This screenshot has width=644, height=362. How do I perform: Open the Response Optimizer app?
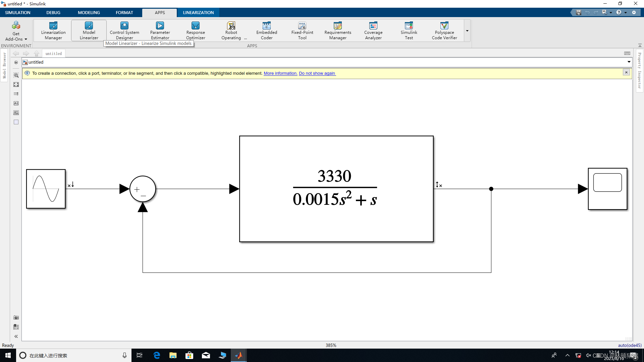click(x=196, y=30)
